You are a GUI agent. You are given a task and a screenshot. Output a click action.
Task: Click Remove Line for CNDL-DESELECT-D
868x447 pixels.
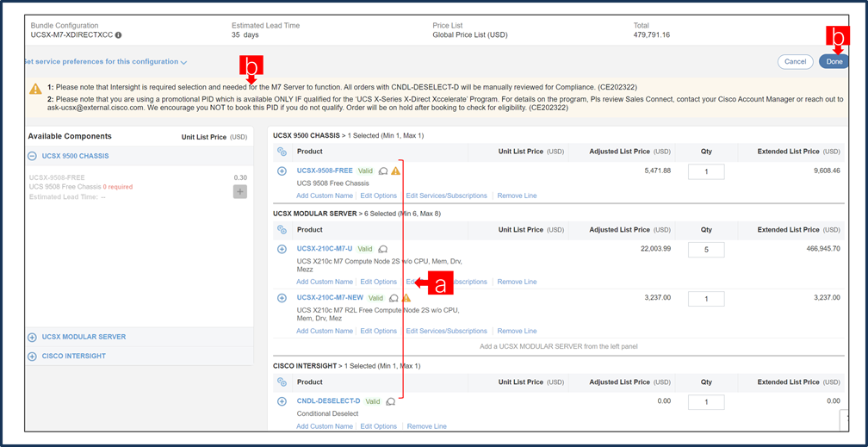[427, 426]
